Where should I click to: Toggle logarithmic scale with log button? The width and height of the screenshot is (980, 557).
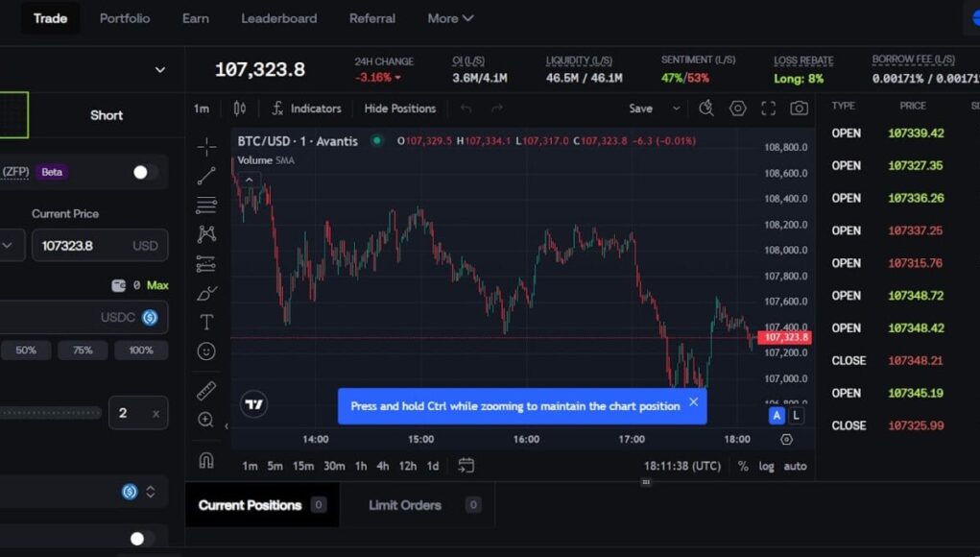tap(766, 466)
